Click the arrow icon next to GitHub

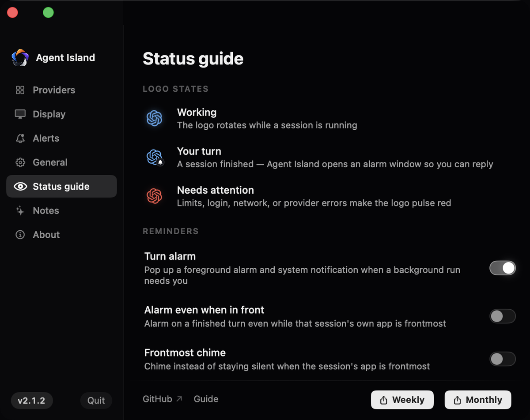(x=179, y=399)
